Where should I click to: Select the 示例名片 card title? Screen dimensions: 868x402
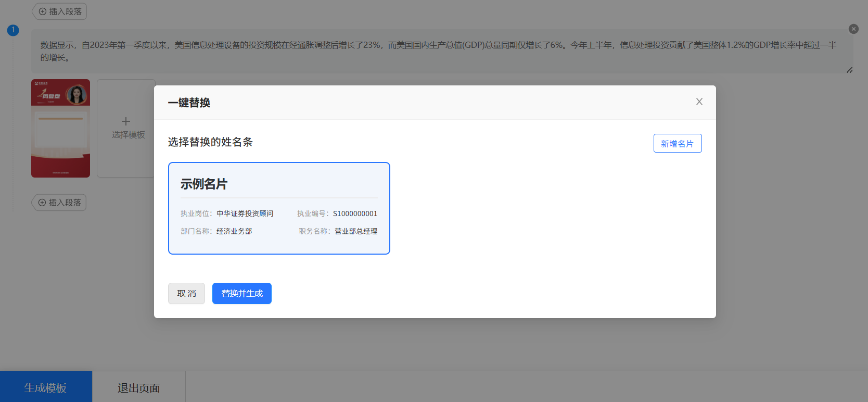coord(204,184)
